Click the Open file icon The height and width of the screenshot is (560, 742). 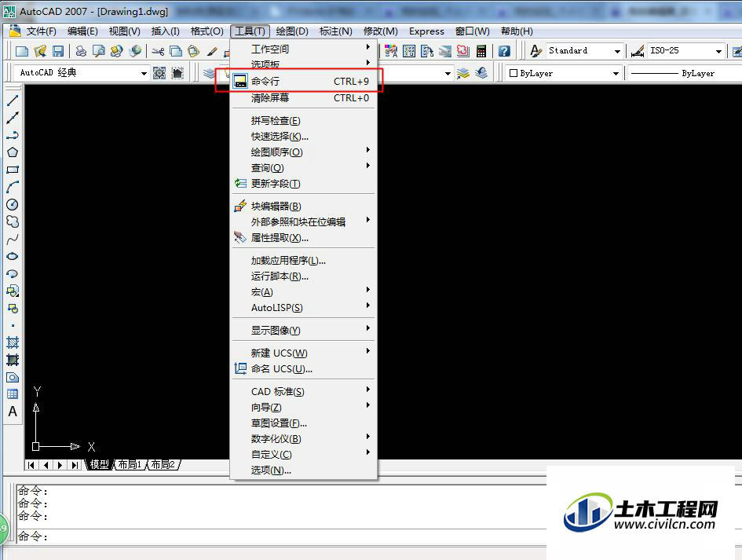40,50
